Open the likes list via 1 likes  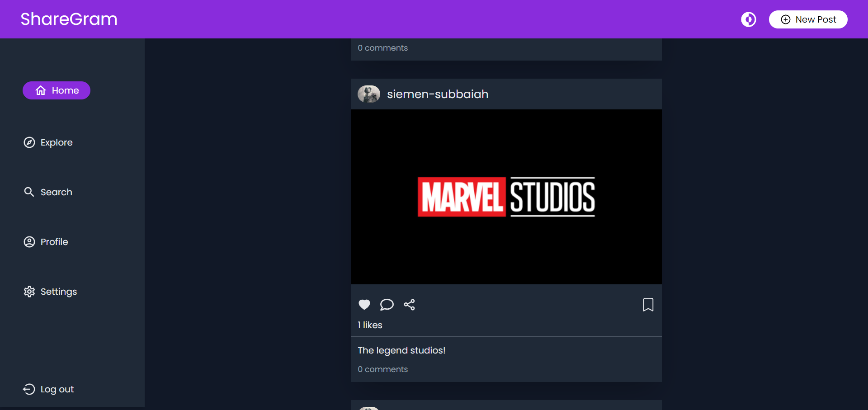point(370,325)
